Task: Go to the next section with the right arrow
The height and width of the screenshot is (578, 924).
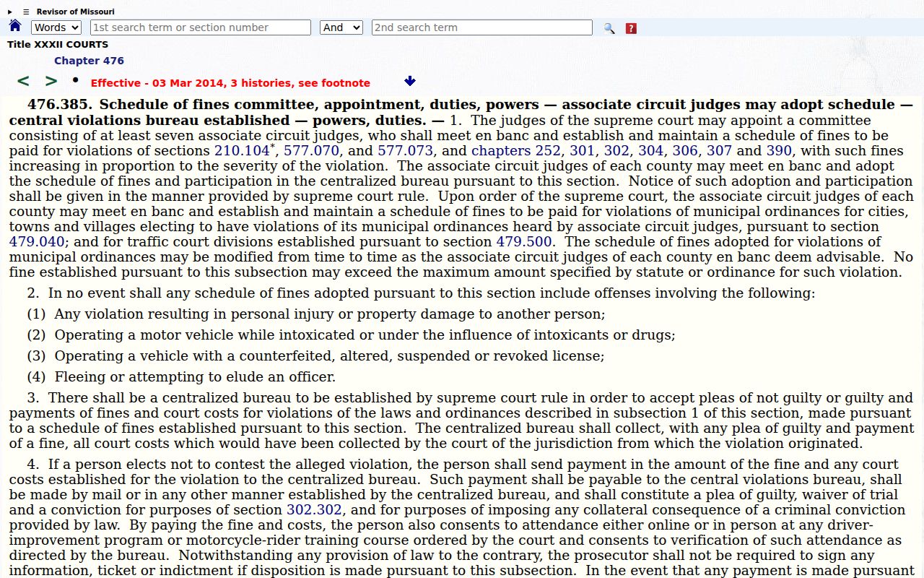Action: tap(51, 82)
